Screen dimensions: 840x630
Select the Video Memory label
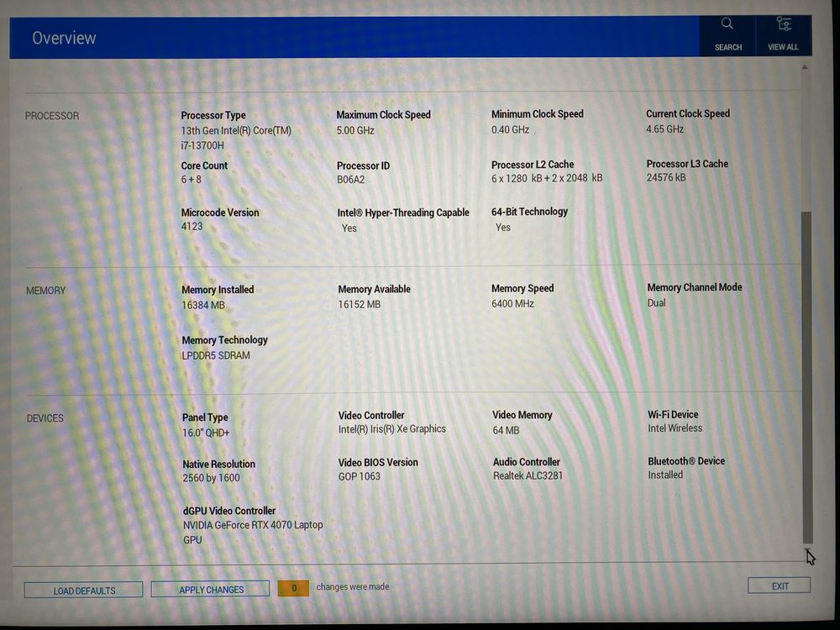pos(522,415)
